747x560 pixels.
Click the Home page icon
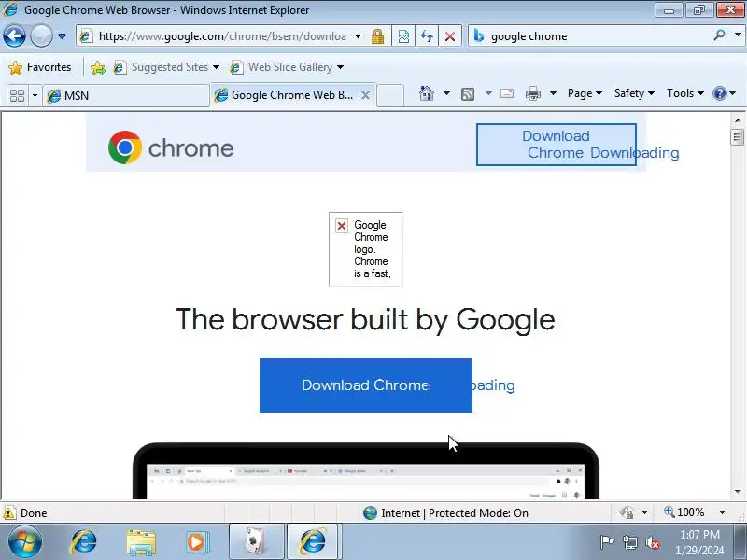[x=427, y=93]
